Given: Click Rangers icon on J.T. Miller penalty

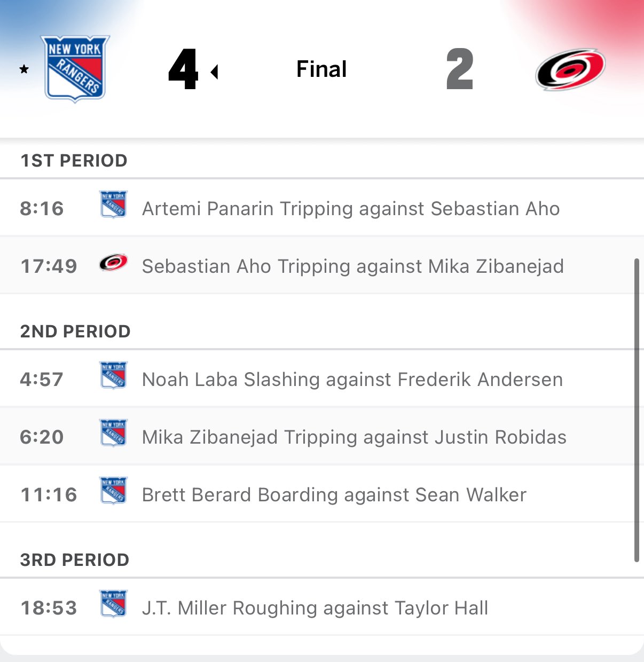Looking at the screenshot, I should click(114, 604).
